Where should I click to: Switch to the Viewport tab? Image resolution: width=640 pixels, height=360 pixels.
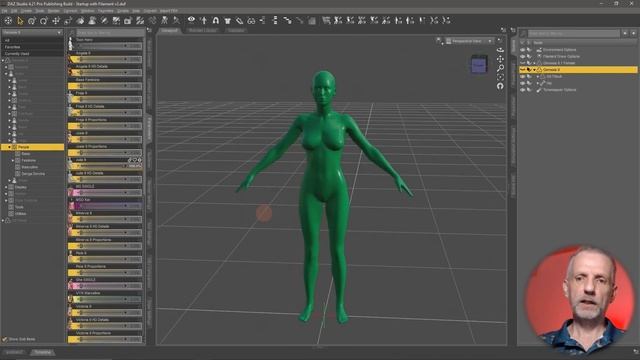point(169,30)
